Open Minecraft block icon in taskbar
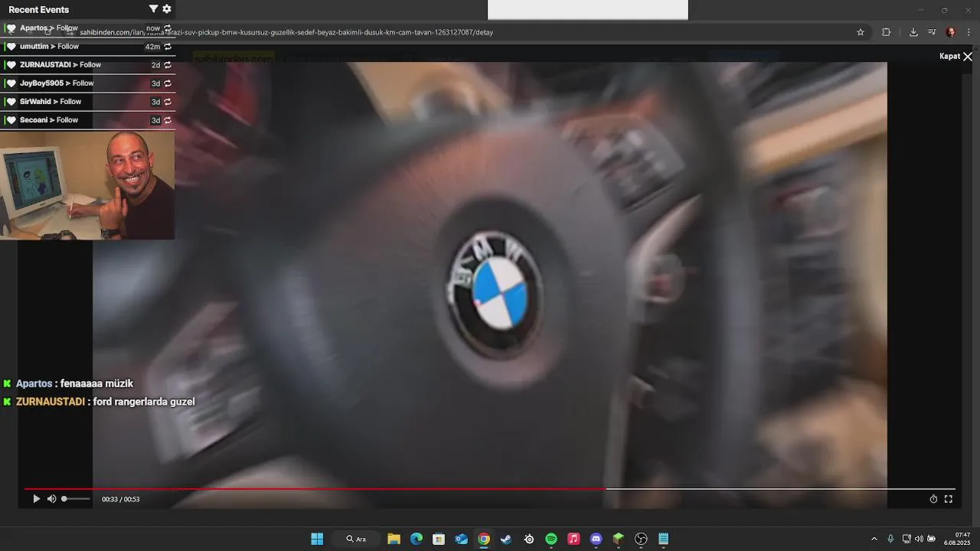Viewport: 980px width, 551px height. tap(619, 539)
